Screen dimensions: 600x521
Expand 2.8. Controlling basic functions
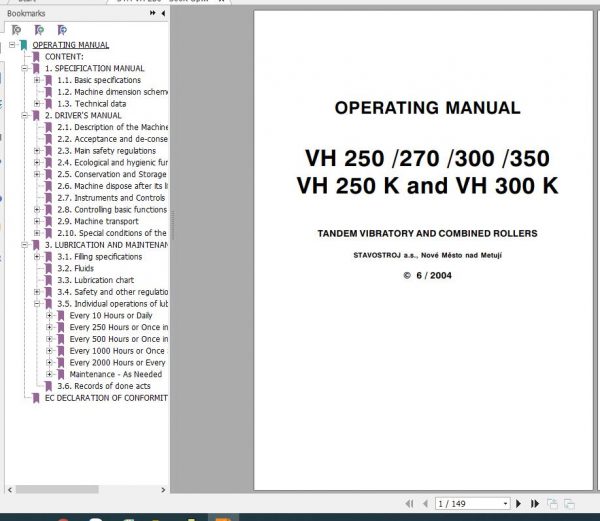pos(37,210)
